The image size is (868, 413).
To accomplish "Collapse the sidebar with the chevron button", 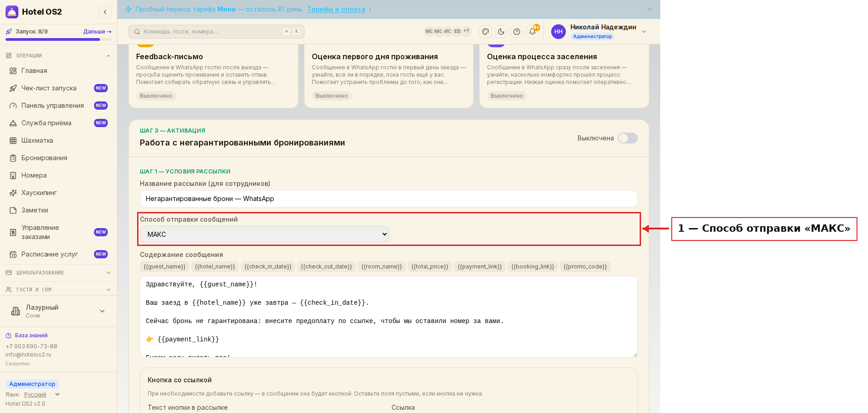I will point(105,12).
